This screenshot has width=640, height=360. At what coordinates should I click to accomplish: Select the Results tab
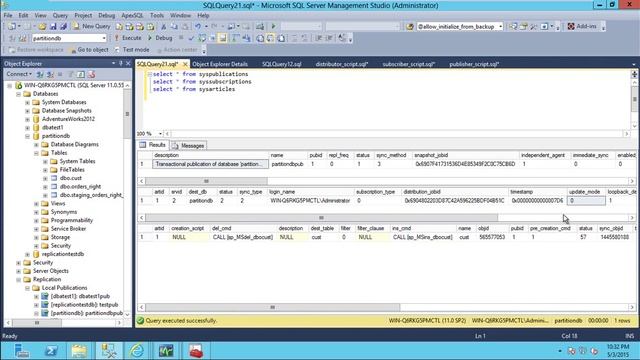[x=153, y=145]
